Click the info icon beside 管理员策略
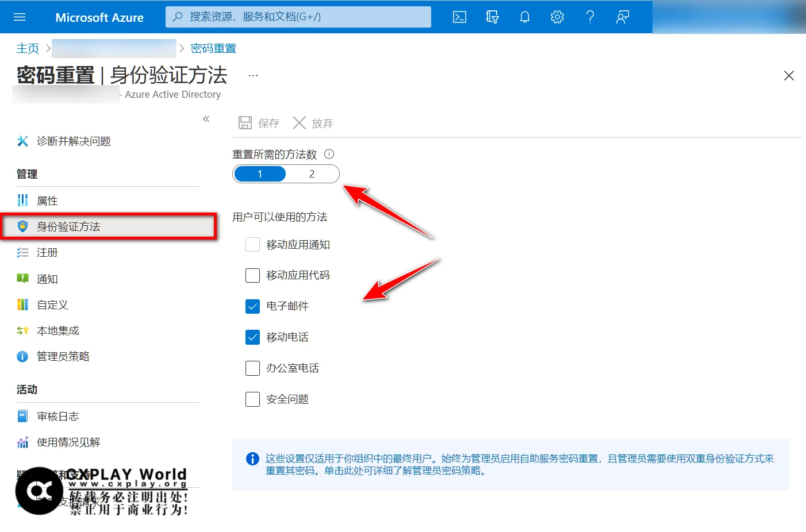This screenshot has width=806, height=532. tap(22, 357)
